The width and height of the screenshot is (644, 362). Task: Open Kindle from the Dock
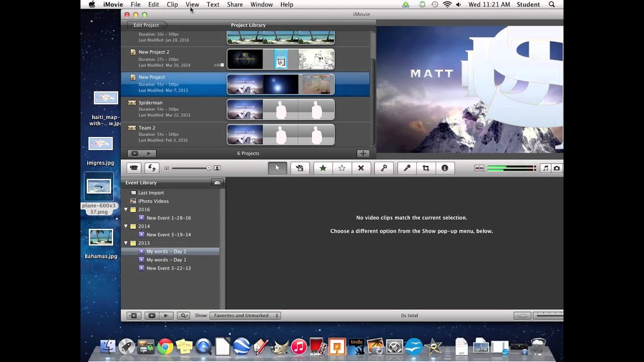point(356,346)
